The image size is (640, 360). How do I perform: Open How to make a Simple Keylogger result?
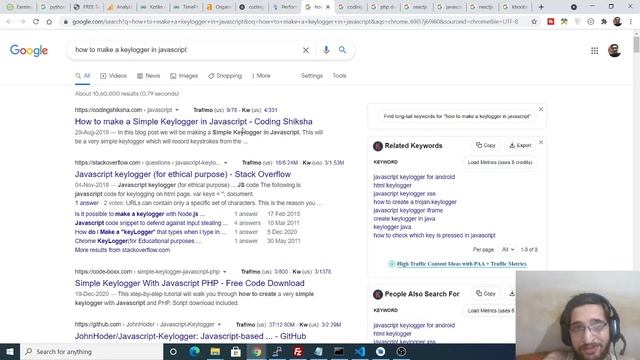pos(193,122)
